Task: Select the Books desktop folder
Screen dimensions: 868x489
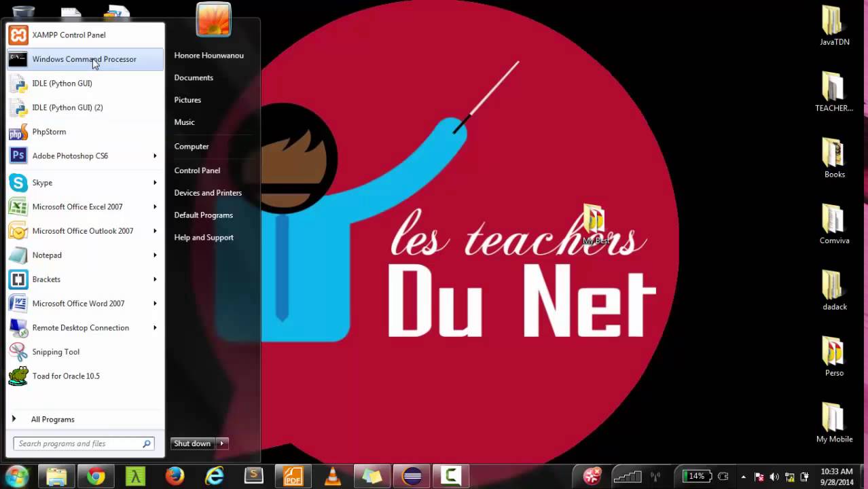Action: [x=834, y=158]
